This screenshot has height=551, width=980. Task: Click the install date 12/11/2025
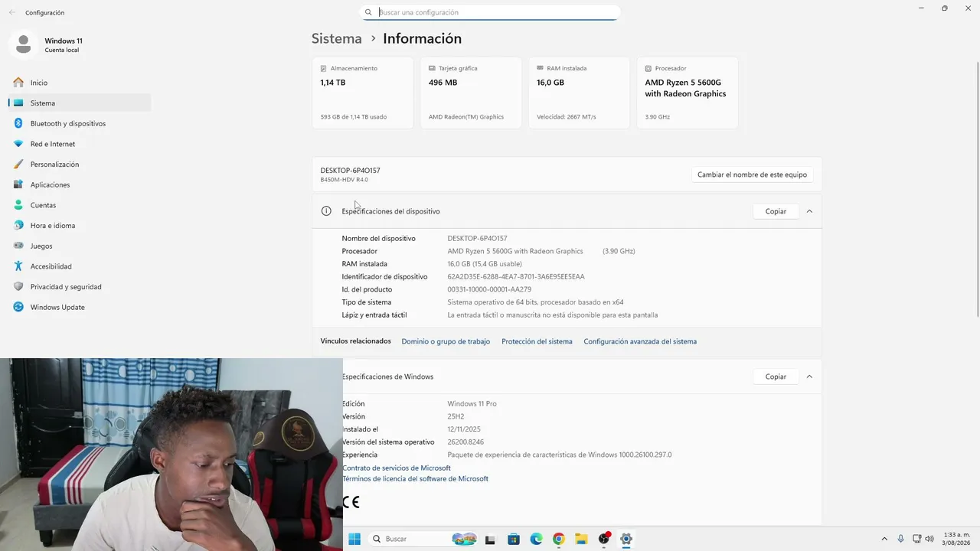(464, 429)
